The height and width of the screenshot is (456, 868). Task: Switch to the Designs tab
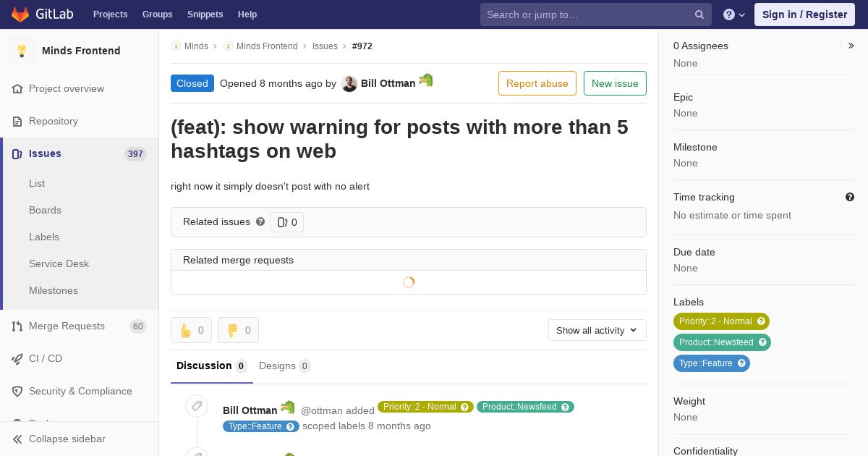[x=285, y=366]
